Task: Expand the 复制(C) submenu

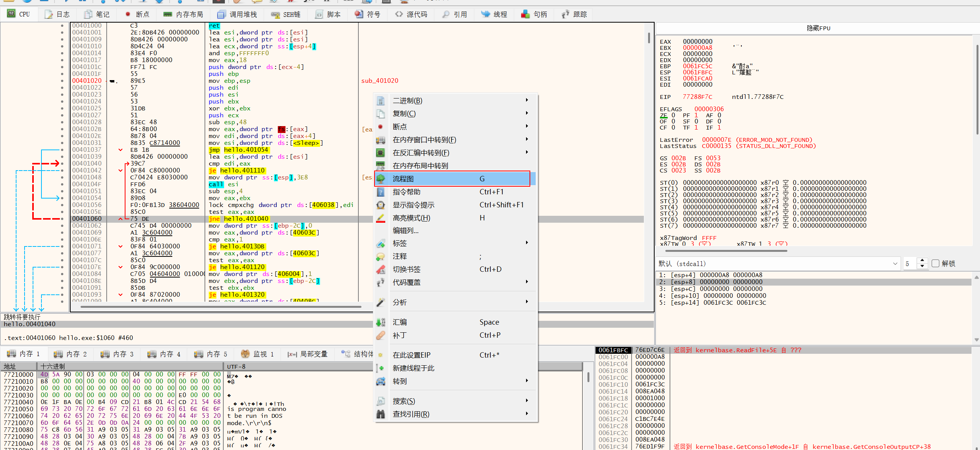Action: pos(455,113)
